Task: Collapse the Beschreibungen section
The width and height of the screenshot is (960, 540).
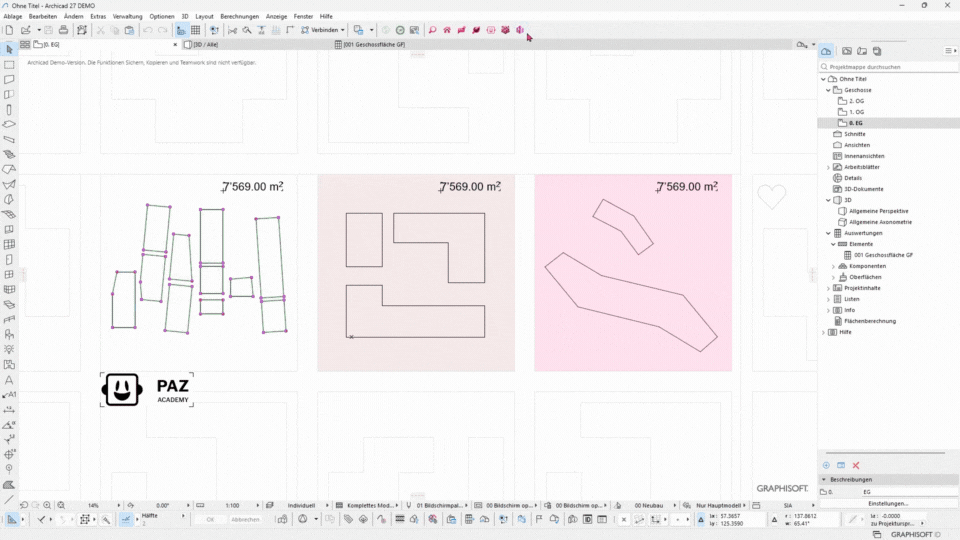Action: click(824, 479)
